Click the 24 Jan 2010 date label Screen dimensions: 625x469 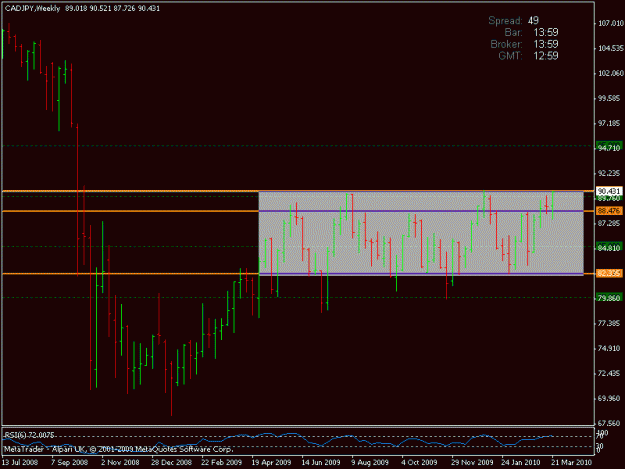click(x=520, y=462)
